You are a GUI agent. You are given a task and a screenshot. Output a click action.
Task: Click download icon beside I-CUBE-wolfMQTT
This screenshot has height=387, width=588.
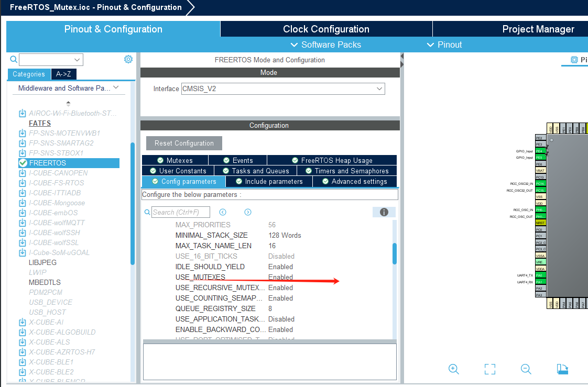23,223
